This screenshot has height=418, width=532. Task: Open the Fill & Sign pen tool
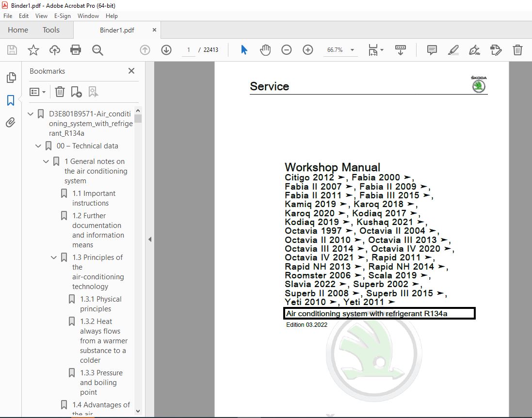tap(474, 50)
